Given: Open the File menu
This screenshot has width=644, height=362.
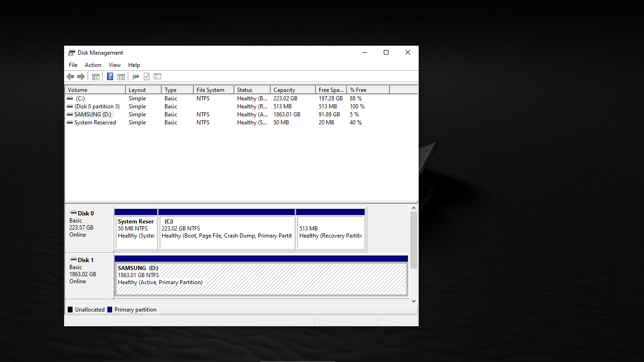Looking at the screenshot, I should [x=73, y=65].
